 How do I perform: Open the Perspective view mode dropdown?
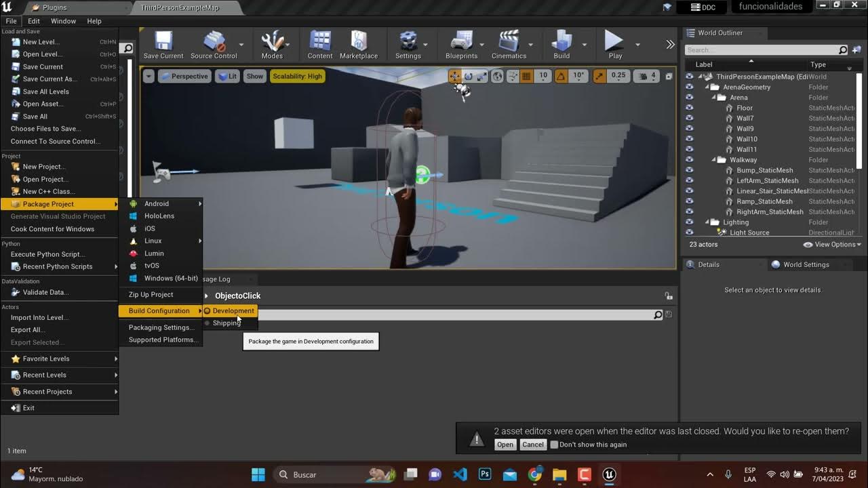coord(184,77)
